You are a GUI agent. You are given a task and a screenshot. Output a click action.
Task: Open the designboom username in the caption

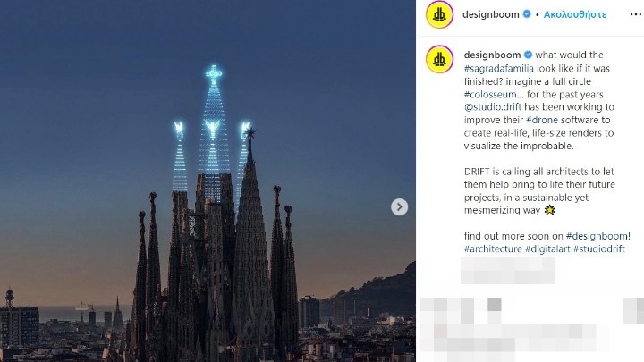coord(492,55)
